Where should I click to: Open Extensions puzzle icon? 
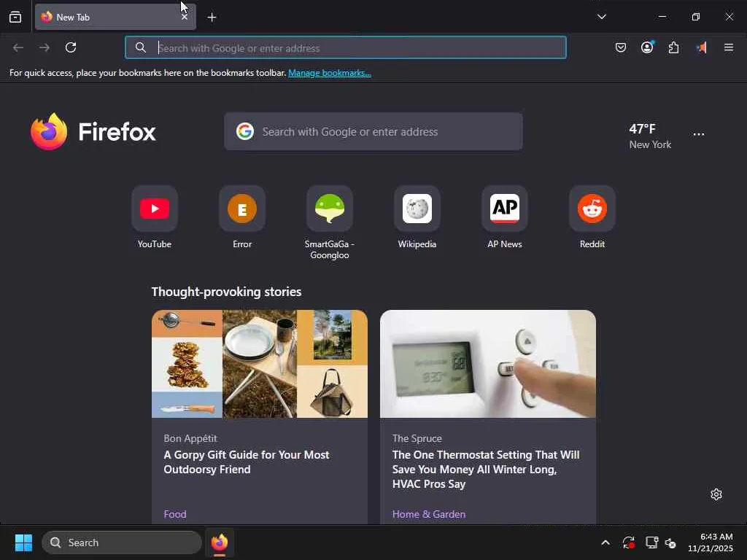[x=673, y=47]
